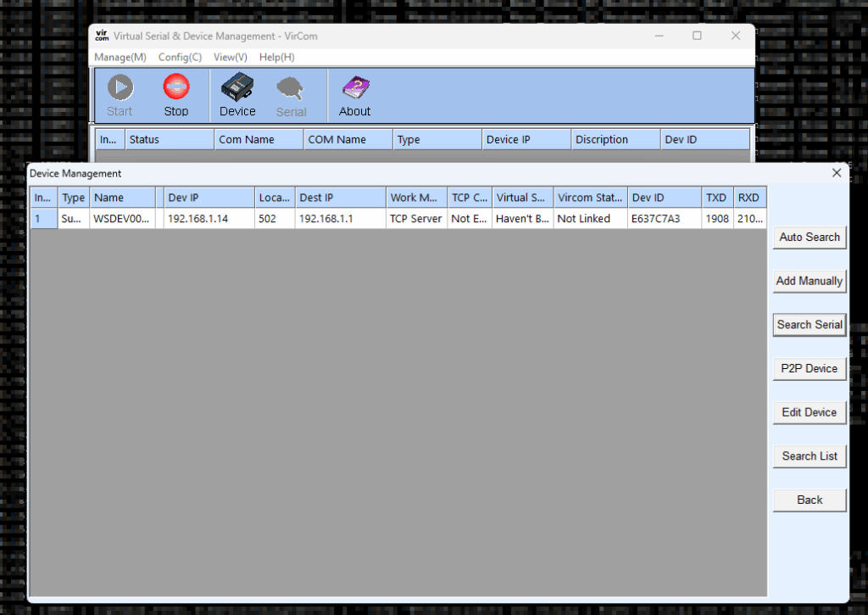Click the Edit Device button

tap(810, 412)
